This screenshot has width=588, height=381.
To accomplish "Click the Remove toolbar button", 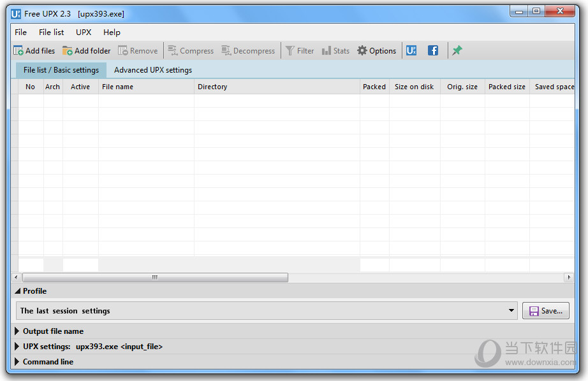I will 138,50.
